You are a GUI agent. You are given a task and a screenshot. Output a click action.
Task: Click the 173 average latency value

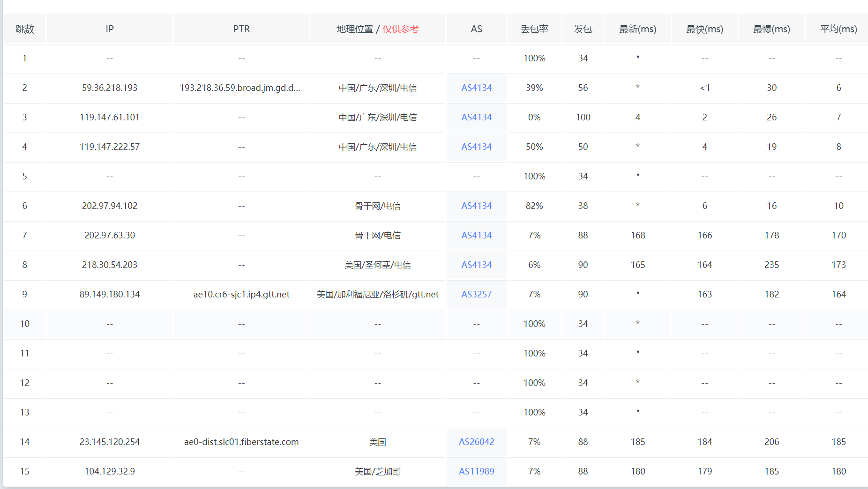point(839,265)
